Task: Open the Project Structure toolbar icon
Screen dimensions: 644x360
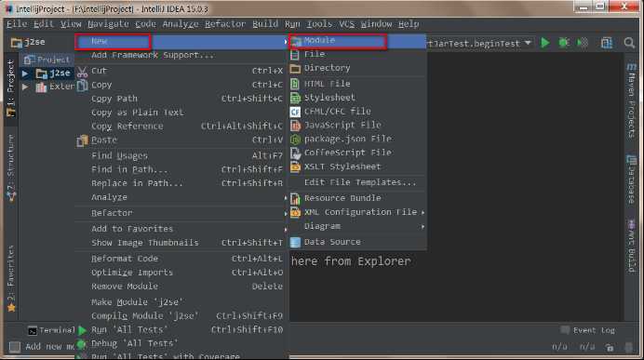Action: coord(607,43)
